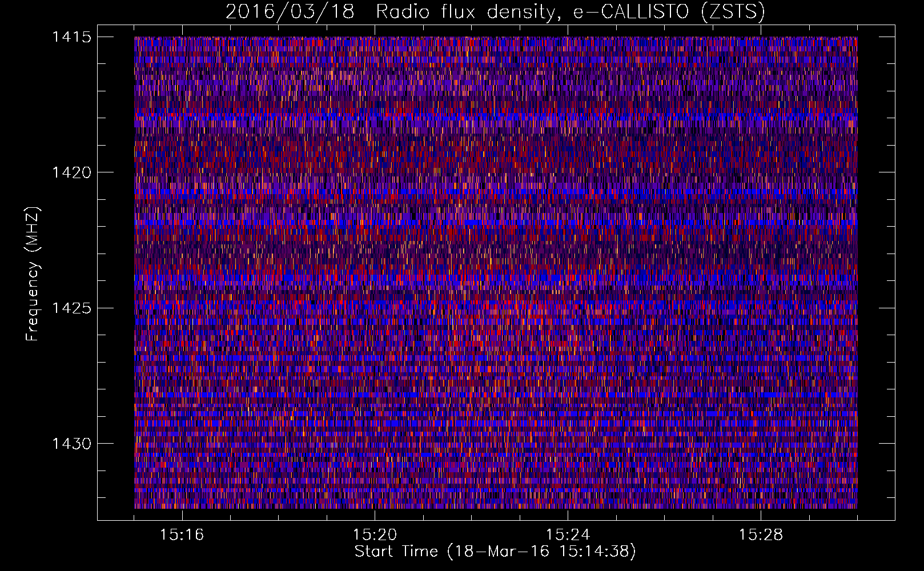Click the 1415 frequency tick label
The width and height of the screenshot is (924, 571).
tap(72, 37)
